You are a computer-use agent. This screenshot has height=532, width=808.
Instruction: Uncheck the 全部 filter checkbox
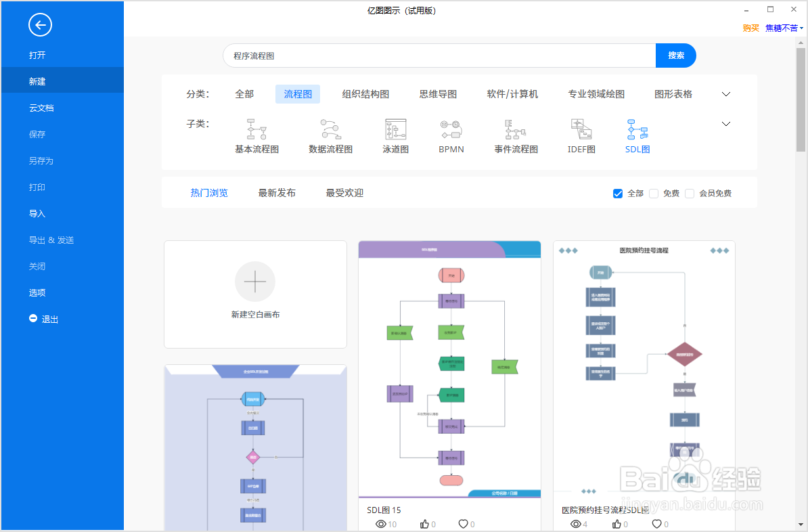coord(618,193)
